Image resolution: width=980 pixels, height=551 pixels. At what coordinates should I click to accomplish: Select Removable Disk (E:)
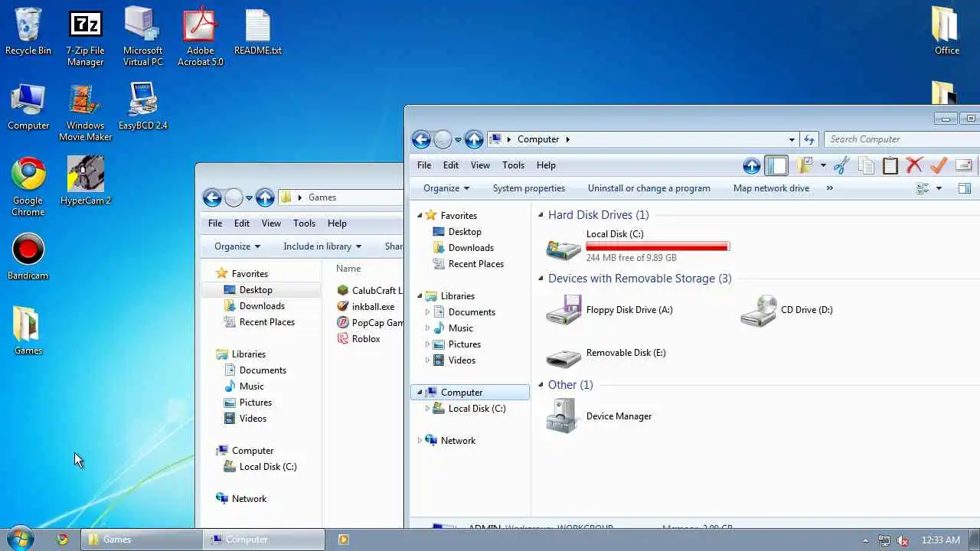606,354
